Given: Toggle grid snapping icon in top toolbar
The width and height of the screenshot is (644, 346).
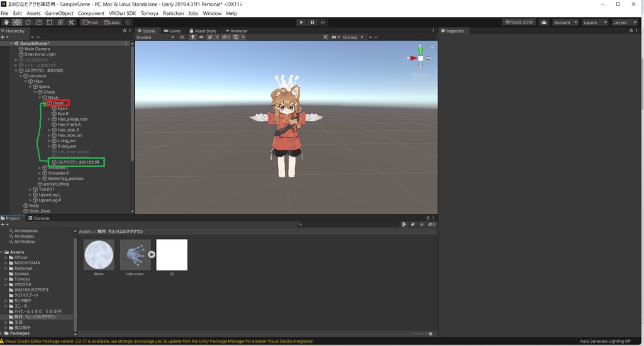Looking at the screenshot, I should pyautogui.click(x=128, y=22).
